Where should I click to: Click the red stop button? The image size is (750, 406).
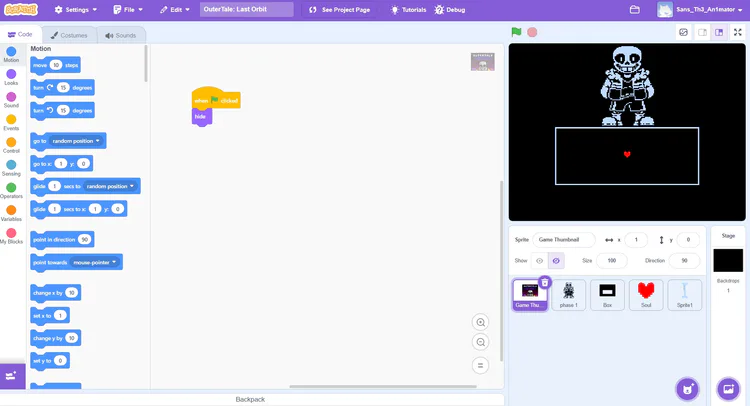pos(532,32)
